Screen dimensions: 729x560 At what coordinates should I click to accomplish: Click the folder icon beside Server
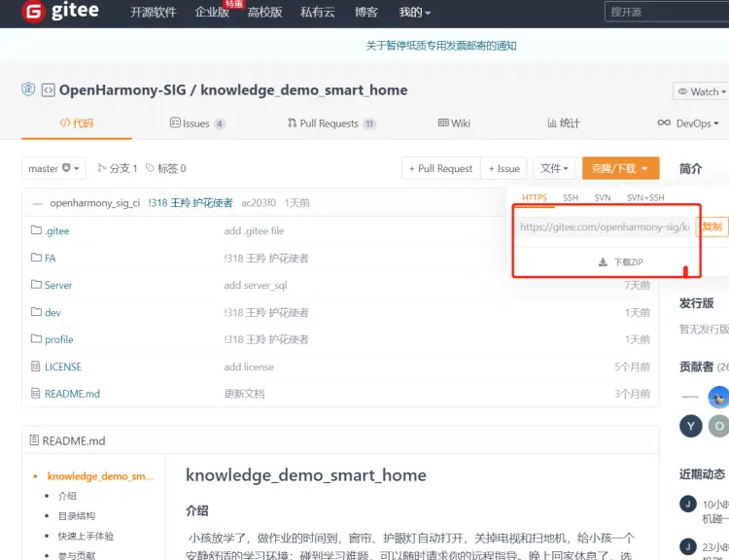[36, 284]
